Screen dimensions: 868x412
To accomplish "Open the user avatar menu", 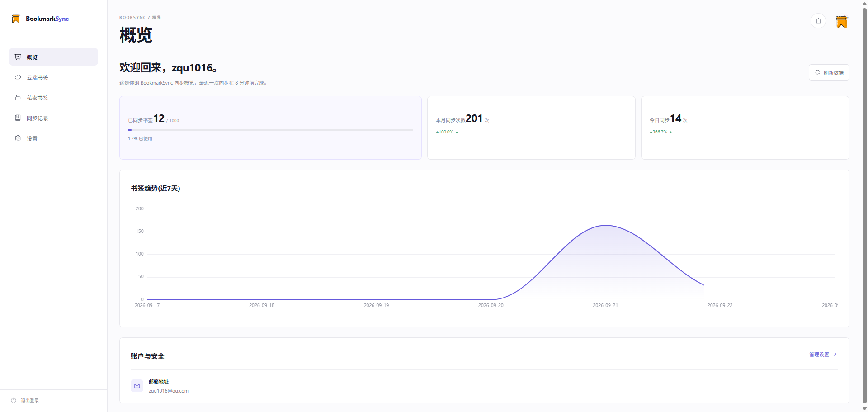I will pyautogui.click(x=841, y=22).
